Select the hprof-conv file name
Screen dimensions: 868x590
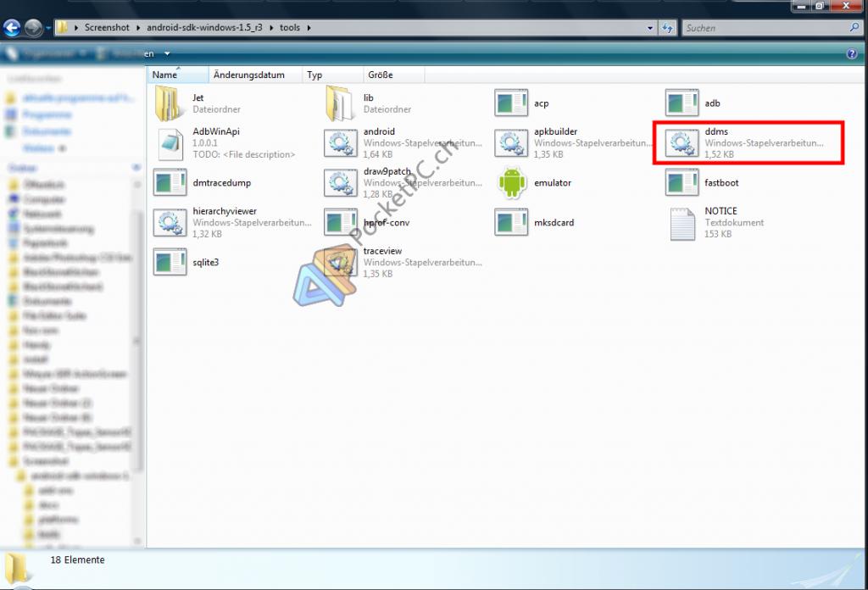[x=387, y=222]
